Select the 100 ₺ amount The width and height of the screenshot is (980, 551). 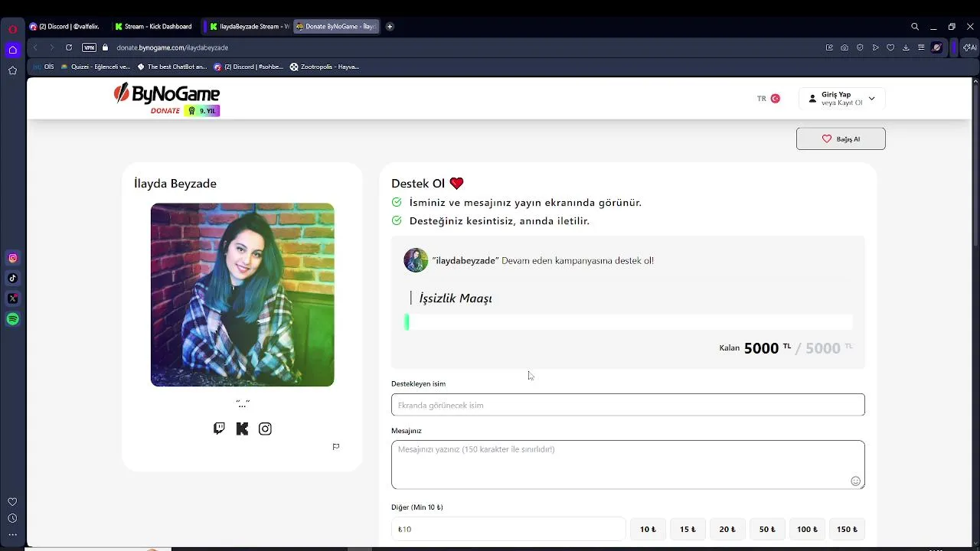[807, 529]
